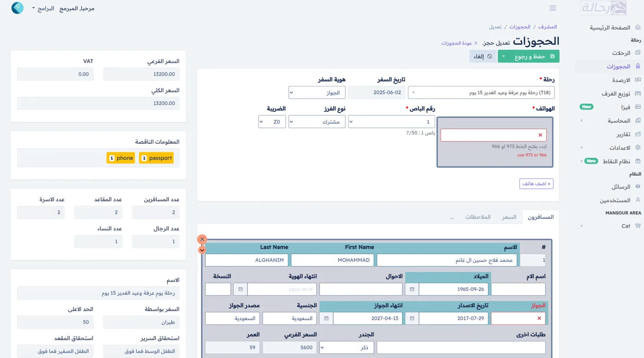Screen dimensions: 644x358
Task: Click the layers icon beside الرسائل
Action: [638, 187]
